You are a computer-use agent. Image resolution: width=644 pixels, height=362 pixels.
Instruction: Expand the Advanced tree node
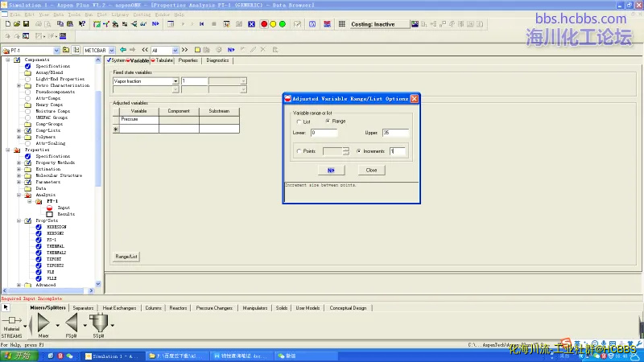(x=19, y=285)
